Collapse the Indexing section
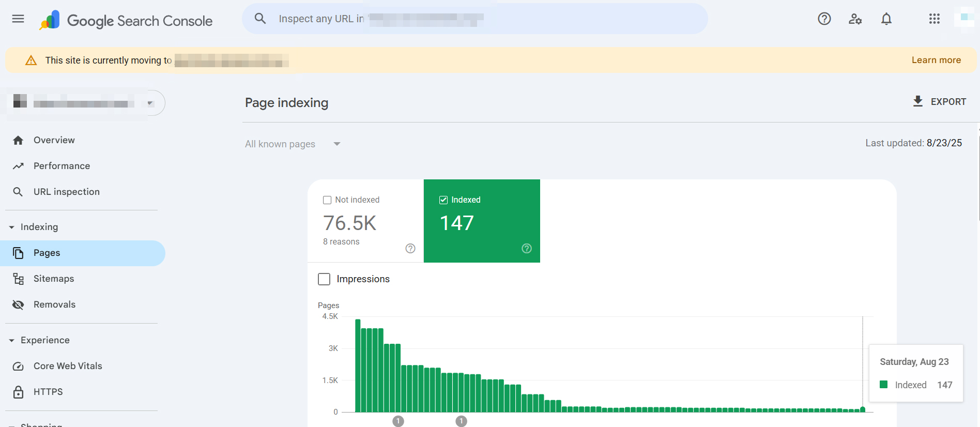The image size is (980, 427). [x=12, y=227]
